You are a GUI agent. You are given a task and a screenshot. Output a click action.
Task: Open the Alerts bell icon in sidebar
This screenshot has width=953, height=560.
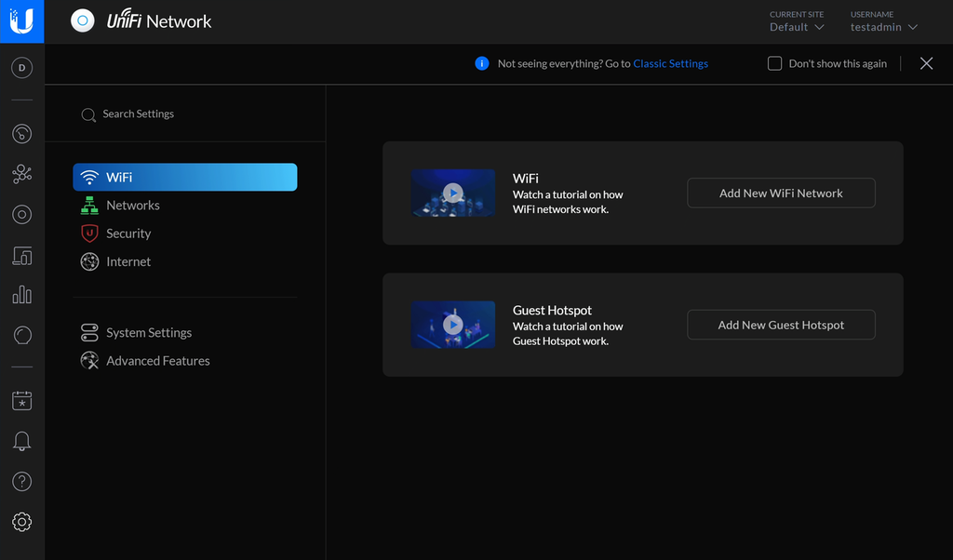click(x=22, y=441)
